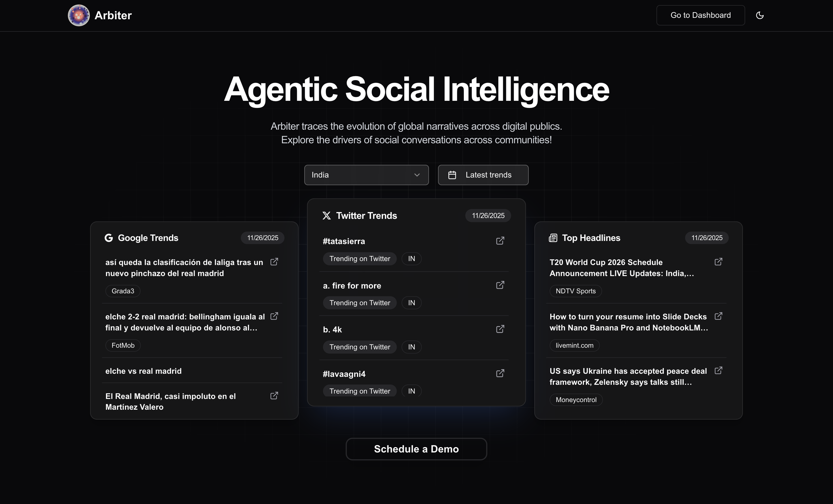Toggle dark mode with the moon icon
The width and height of the screenshot is (833, 504).
(760, 15)
